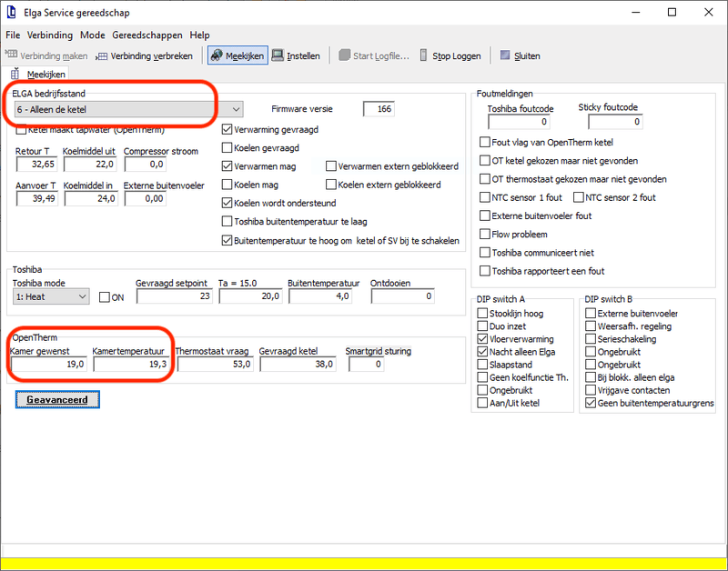Toggle NTC sensor 2 fout checkbox
This screenshot has height=571, width=728.
(x=579, y=197)
